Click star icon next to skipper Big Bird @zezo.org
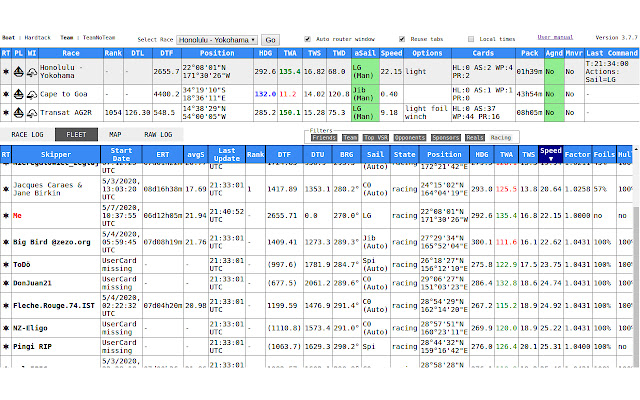The height and width of the screenshot is (400, 640). (x=6, y=241)
